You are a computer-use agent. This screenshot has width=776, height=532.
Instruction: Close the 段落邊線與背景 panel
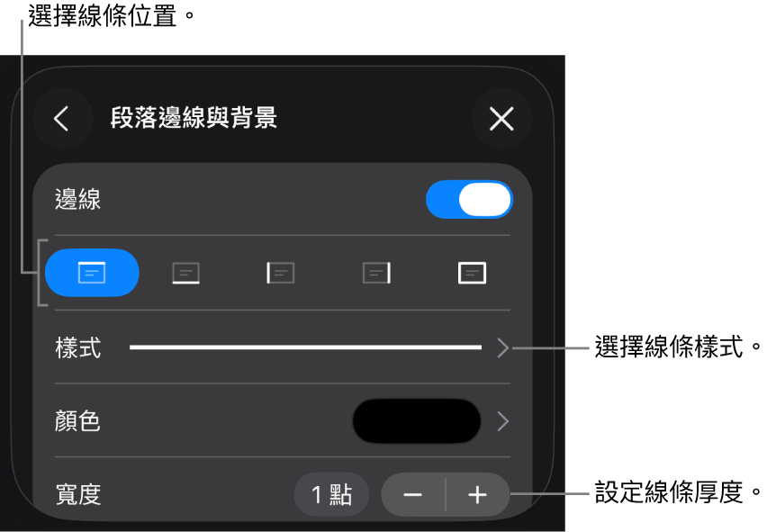click(x=501, y=119)
